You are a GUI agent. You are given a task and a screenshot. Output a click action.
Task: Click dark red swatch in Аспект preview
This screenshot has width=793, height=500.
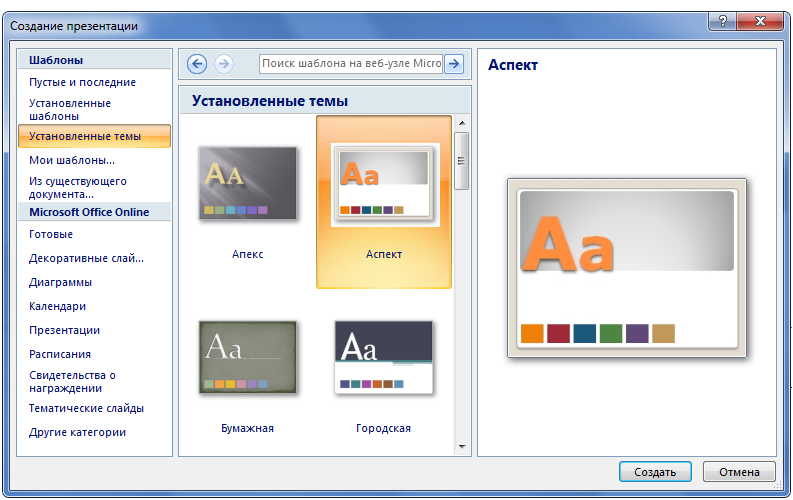point(558,334)
